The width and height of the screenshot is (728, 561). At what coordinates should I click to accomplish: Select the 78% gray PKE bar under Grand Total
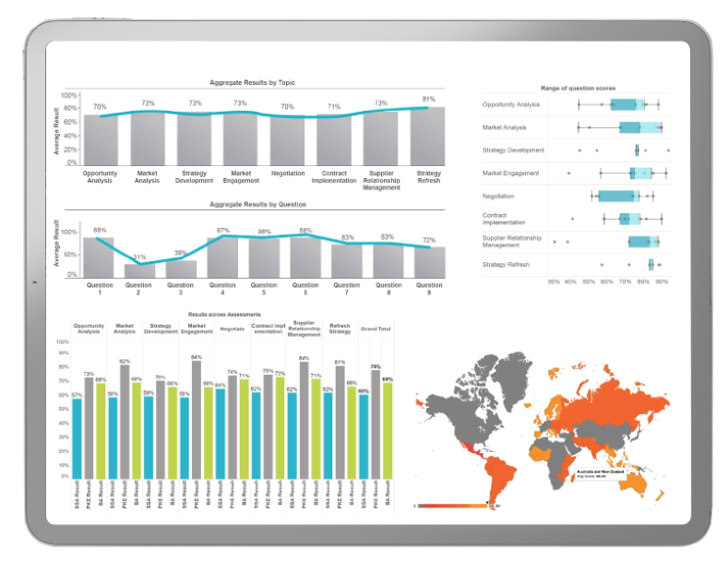376,424
